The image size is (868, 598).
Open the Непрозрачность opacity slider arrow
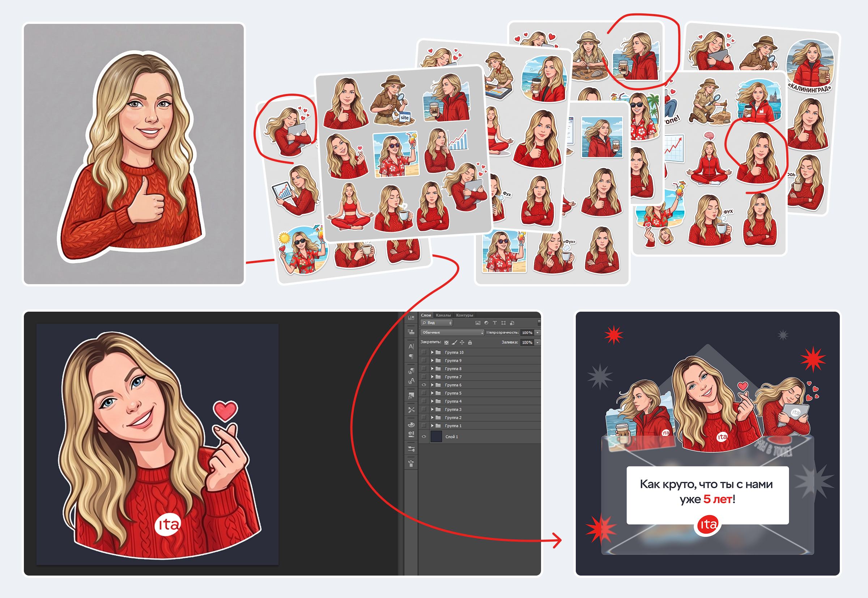click(537, 332)
